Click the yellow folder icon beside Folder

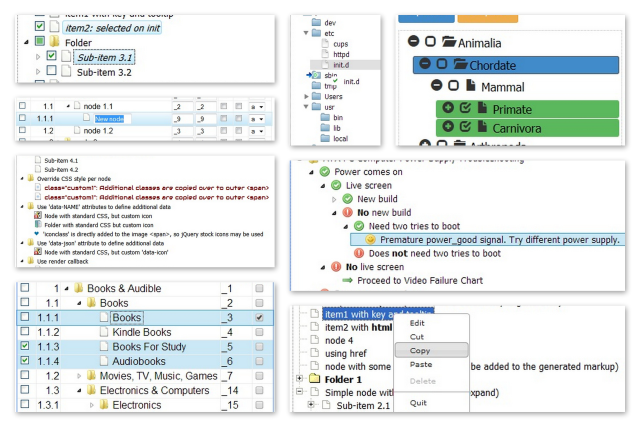pos(54,41)
